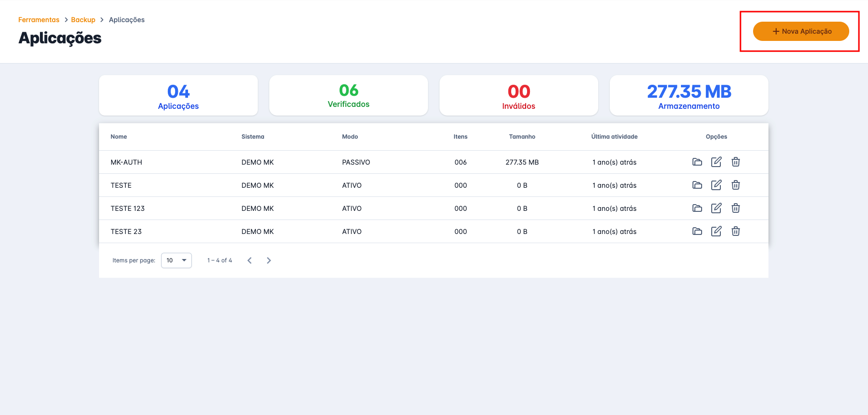
Task: Sort by the Tamanho column header
Action: point(522,137)
